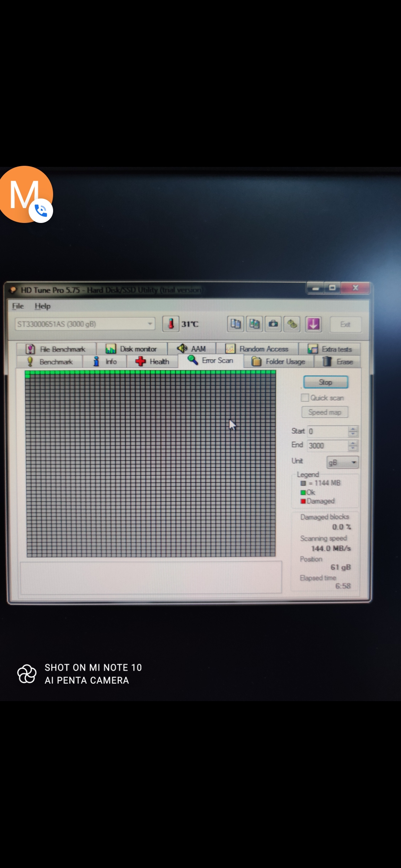Switch to the Benchmark tab
401x868 pixels.
click(49, 362)
